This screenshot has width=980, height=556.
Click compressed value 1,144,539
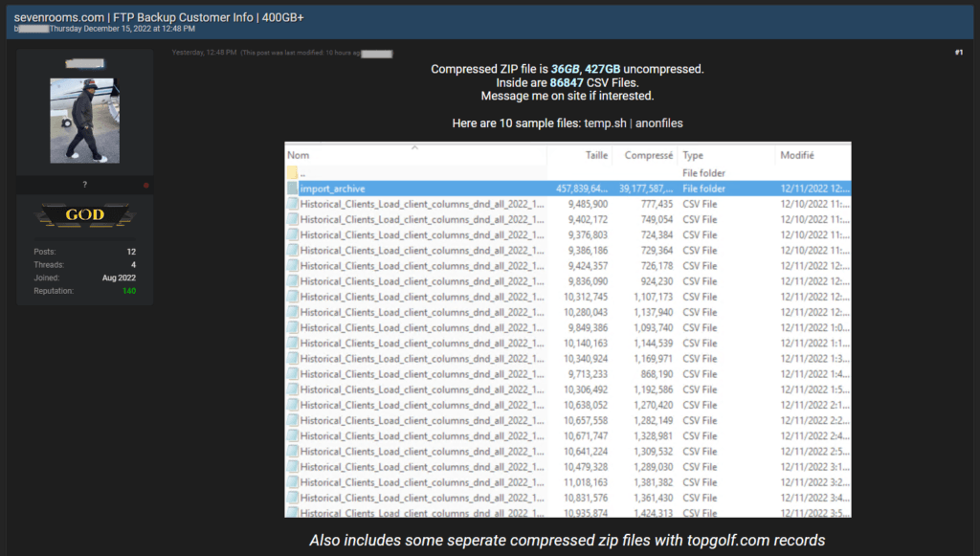(x=653, y=344)
